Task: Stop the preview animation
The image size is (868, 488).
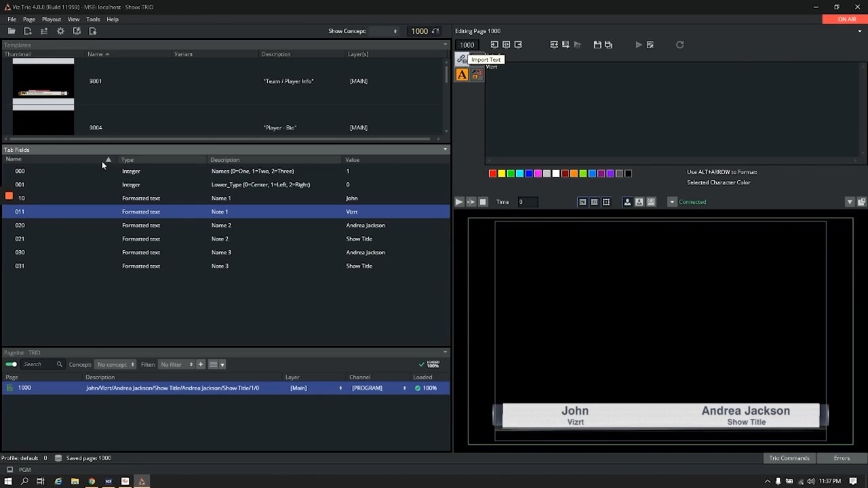Action: 483,202
